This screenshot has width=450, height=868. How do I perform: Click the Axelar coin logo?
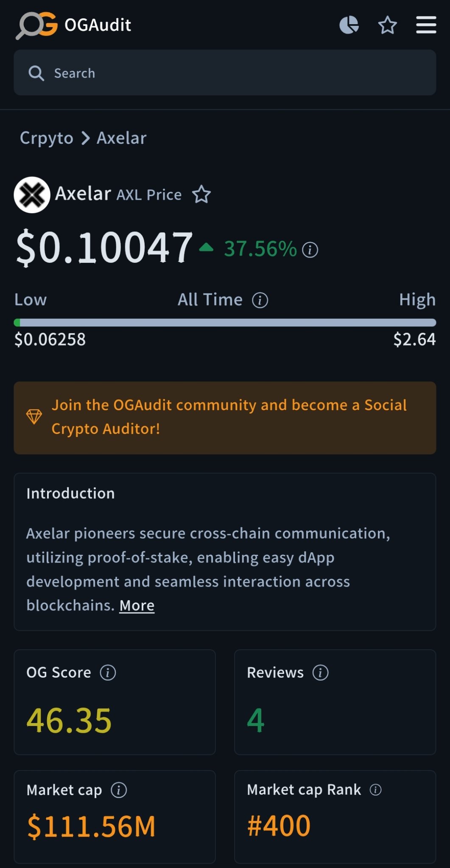click(32, 195)
